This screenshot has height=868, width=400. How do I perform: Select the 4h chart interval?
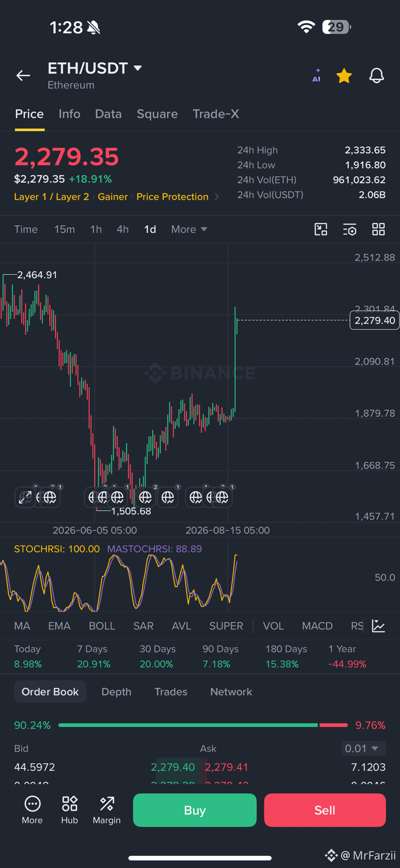[x=123, y=229]
